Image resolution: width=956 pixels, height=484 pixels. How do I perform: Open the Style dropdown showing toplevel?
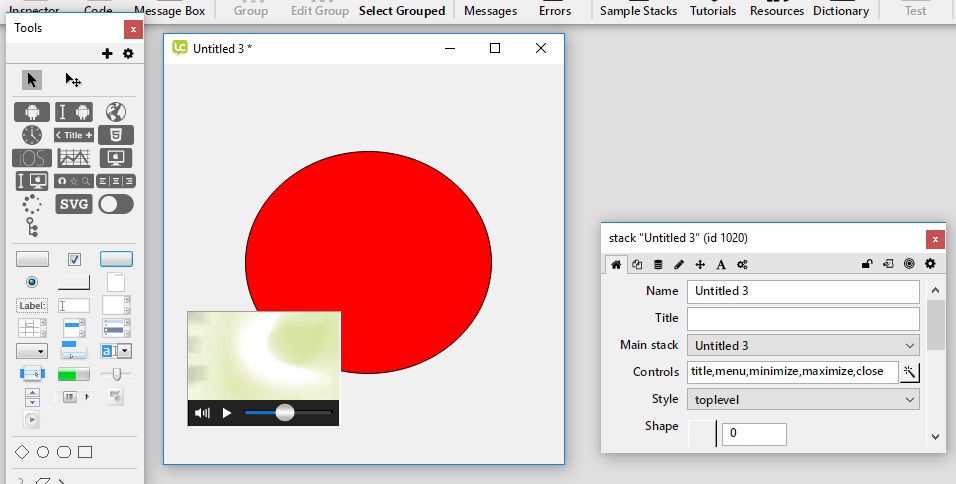tap(803, 399)
